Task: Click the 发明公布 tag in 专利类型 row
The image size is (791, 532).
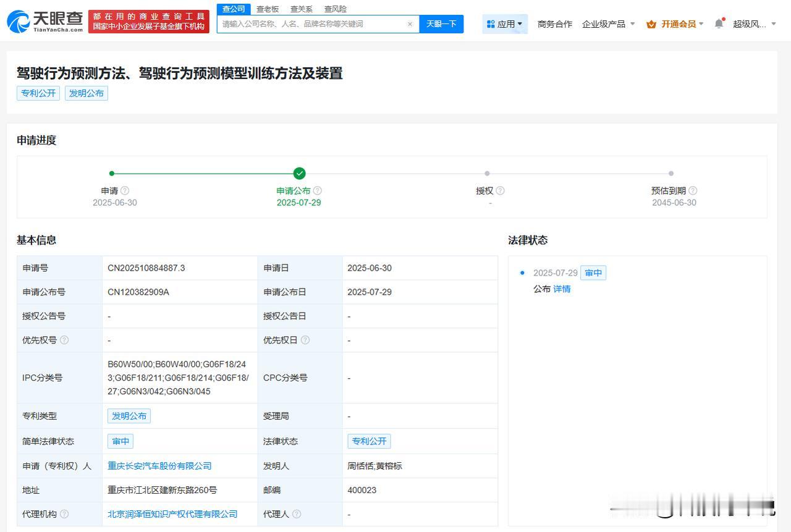Action: click(x=129, y=416)
